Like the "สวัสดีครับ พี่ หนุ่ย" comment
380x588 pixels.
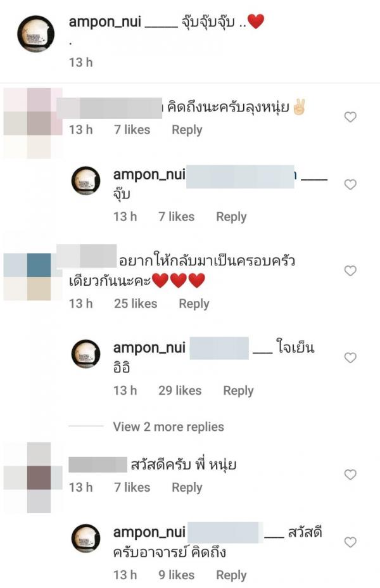point(350,475)
